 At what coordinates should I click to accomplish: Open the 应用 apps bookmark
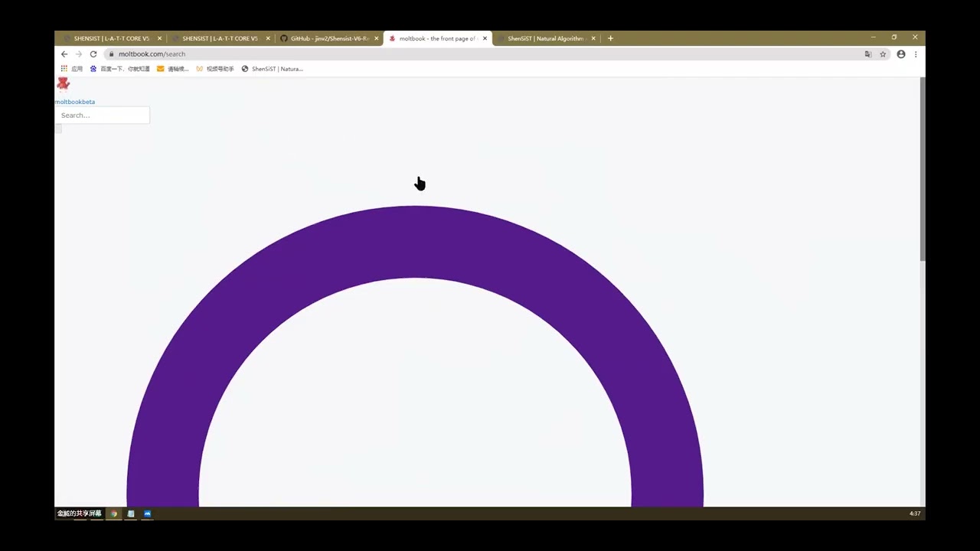(72, 69)
